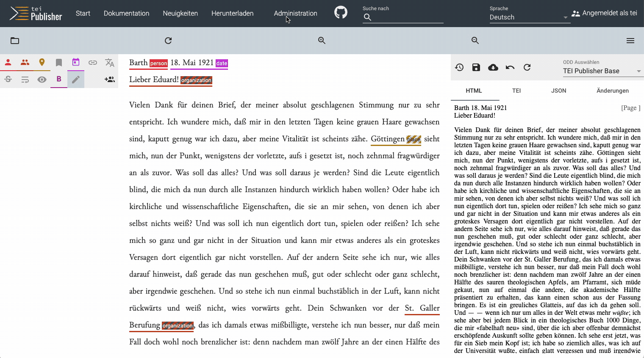The width and height of the screenshot is (644, 358).
Task: Open the Sprache Deutsch language dropdown
Action: pos(528,17)
